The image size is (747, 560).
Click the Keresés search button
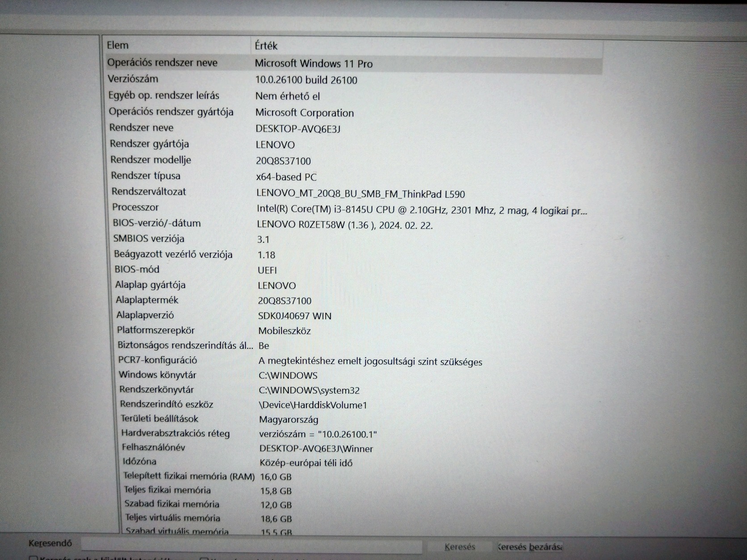coord(460,547)
